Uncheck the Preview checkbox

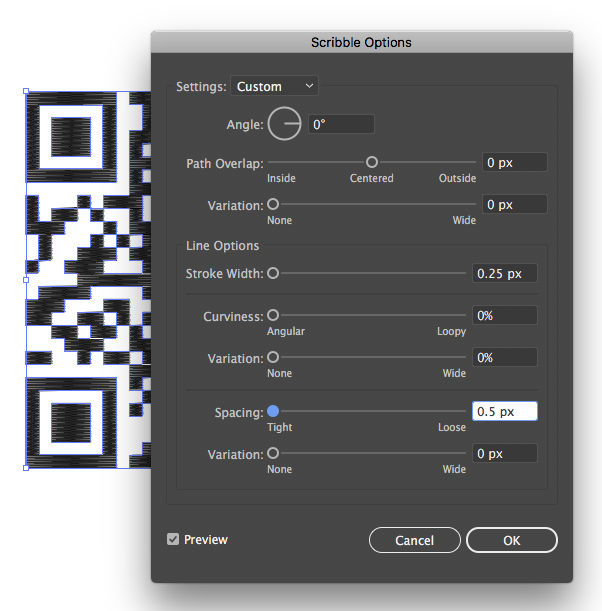[x=173, y=539]
